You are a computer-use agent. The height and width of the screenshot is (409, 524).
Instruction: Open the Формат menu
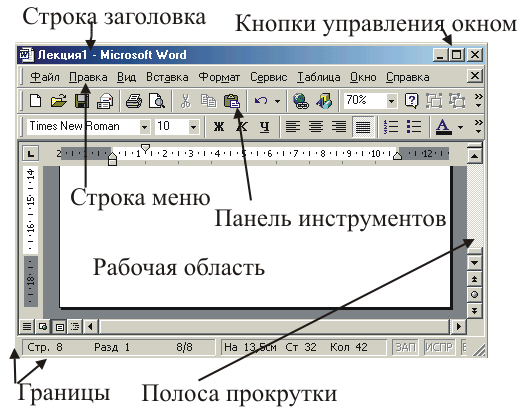219,78
